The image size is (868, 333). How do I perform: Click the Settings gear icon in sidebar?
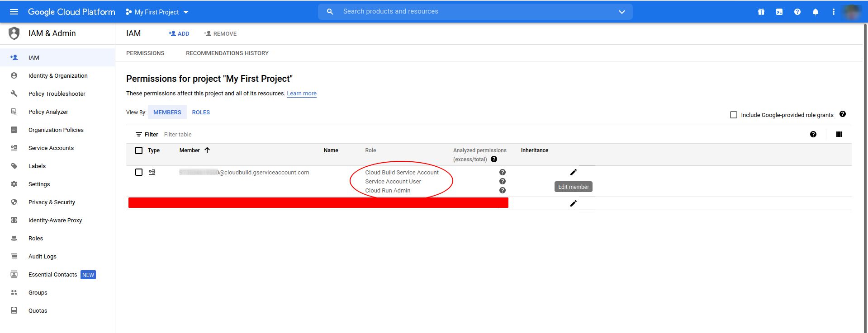click(14, 184)
